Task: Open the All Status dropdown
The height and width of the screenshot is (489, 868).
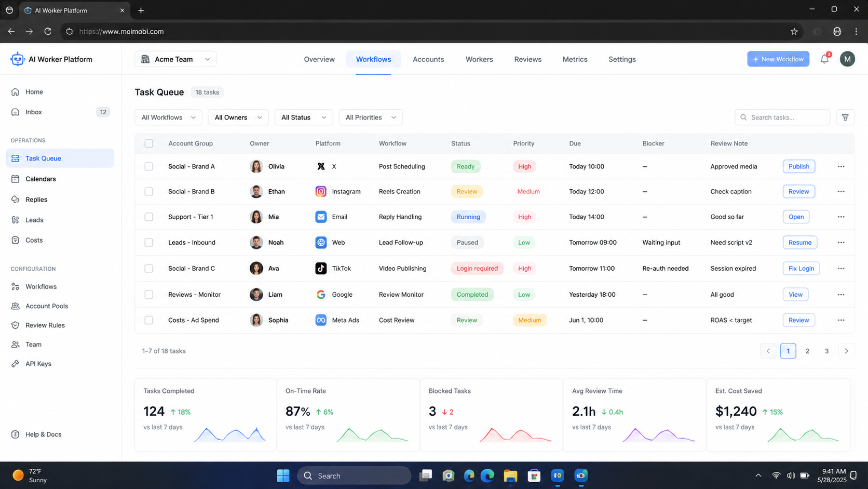Action: (x=304, y=117)
